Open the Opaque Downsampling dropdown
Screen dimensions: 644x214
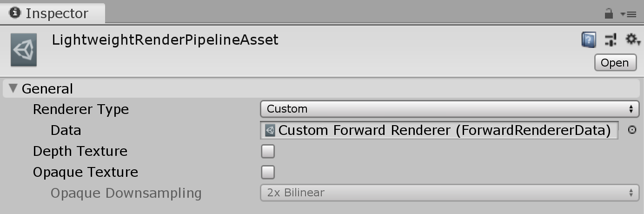pos(449,193)
